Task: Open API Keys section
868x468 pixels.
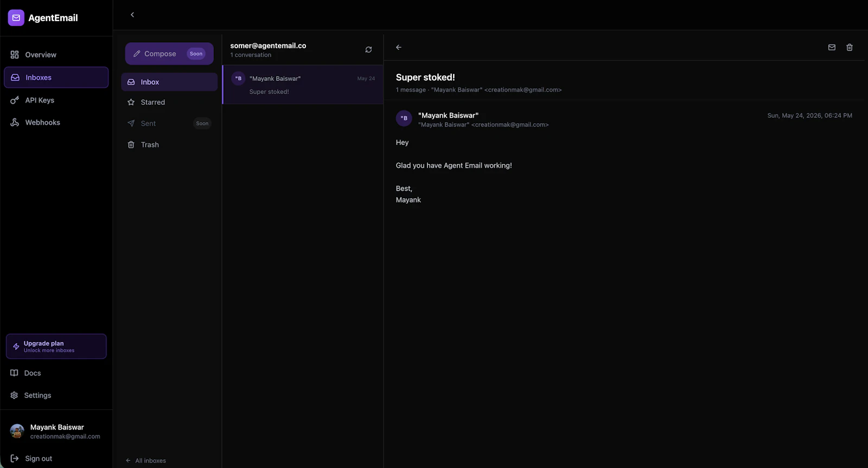Action: [x=56, y=100]
